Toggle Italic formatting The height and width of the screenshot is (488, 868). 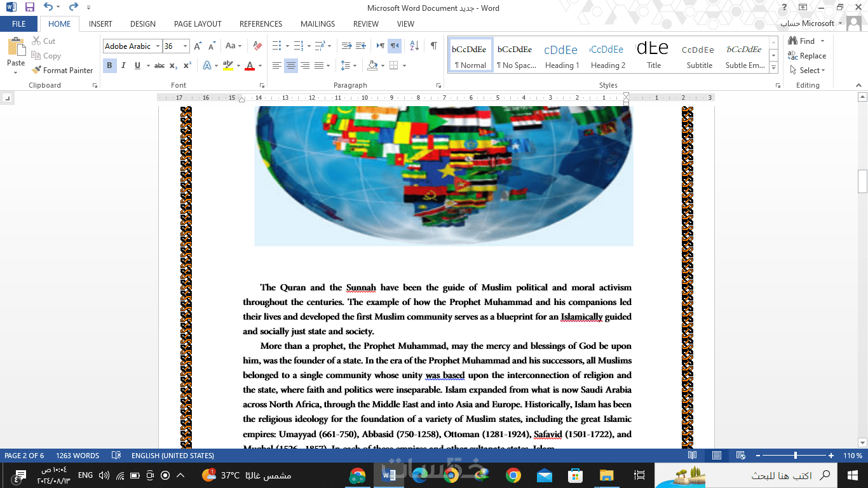123,65
